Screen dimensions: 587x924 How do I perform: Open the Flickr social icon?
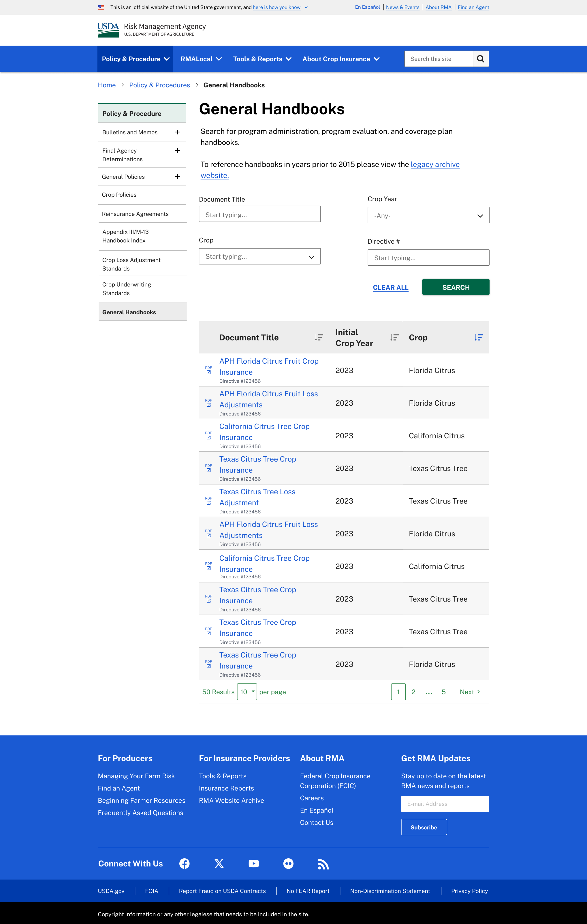click(288, 864)
